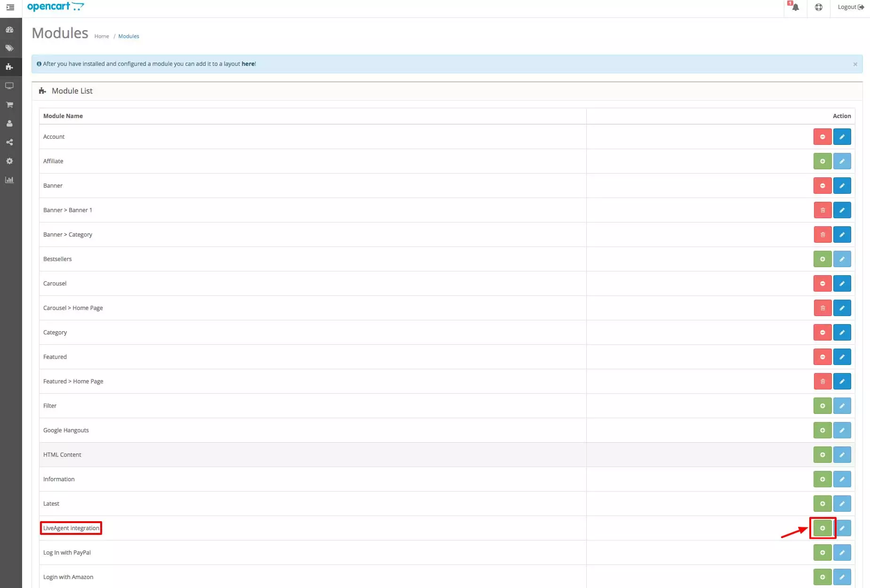The height and width of the screenshot is (588, 870).
Task: Dismiss the blue information banner
Action: [x=854, y=64]
